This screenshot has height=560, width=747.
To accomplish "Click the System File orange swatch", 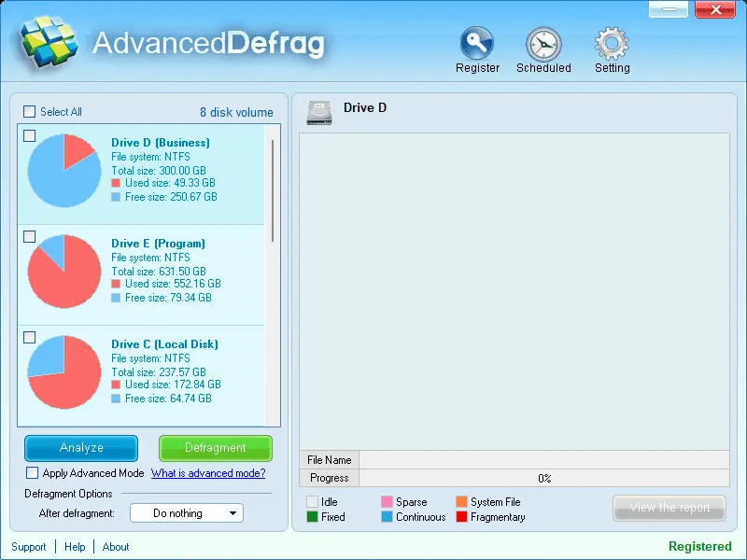I will pyautogui.click(x=461, y=501).
